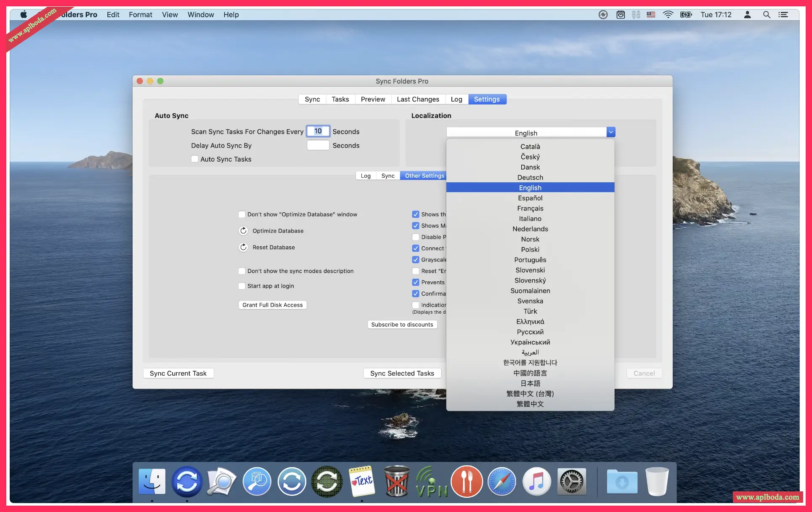The height and width of the screenshot is (512, 812).
Task: Open the Trash in the dock
Action: [657, 481]
